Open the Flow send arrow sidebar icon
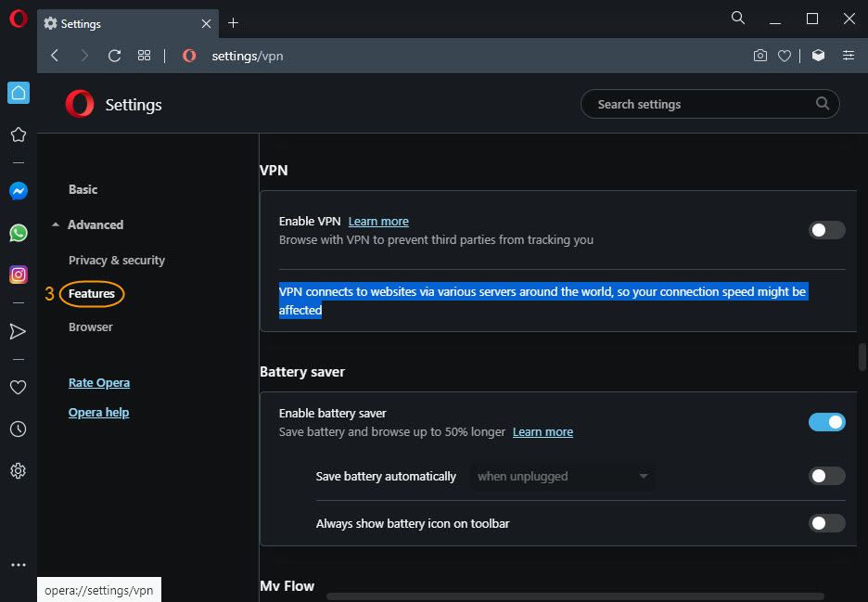The width and height of the screenshot is (868, 602). coord(19,331)
